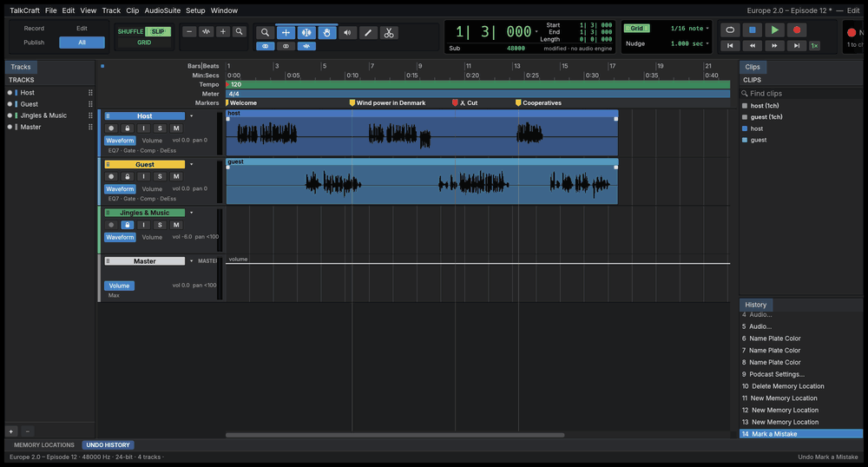This screenshot has width=868, height=467.
Task: Click the horizontal timeline scrollbar
Action: tap(395, 435)
